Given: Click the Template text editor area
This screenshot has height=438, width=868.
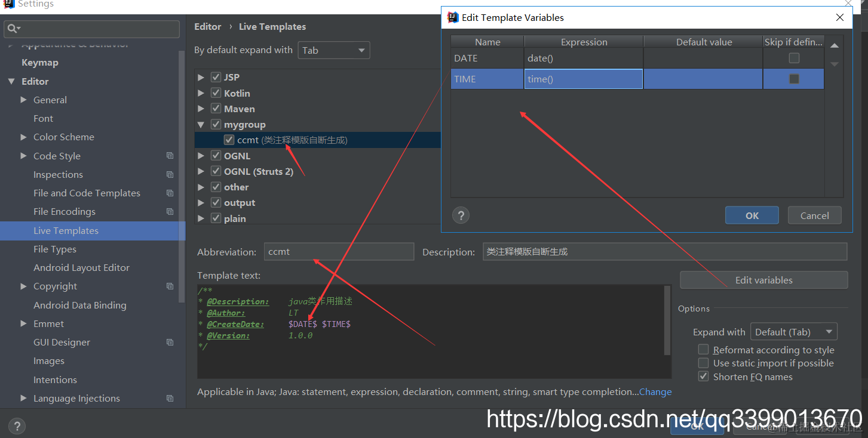Looking at the screenshot, I should (x=430, y=331).
